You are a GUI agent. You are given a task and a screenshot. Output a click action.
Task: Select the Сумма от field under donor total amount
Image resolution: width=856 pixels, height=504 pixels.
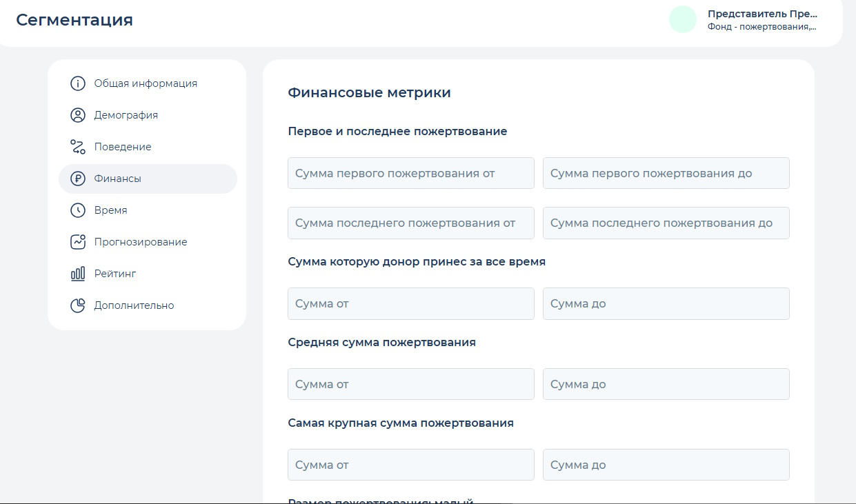tap(410, 303)
